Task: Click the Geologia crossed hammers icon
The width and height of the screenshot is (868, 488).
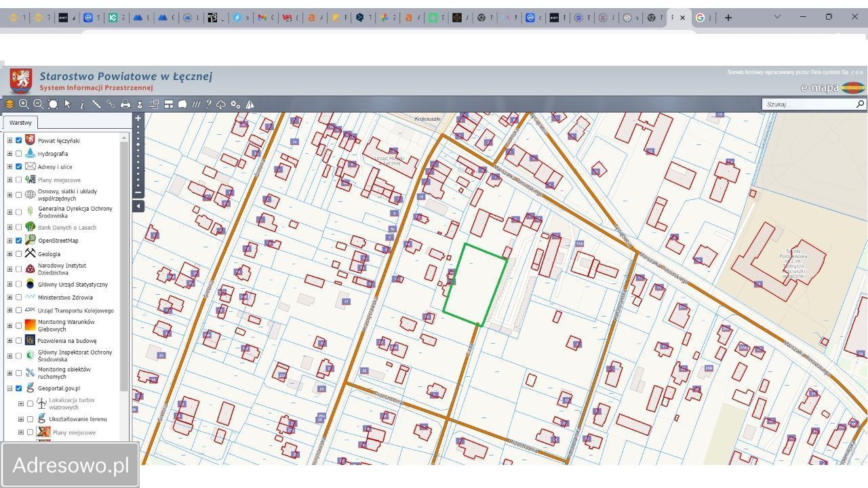Action: pos(30,253)
